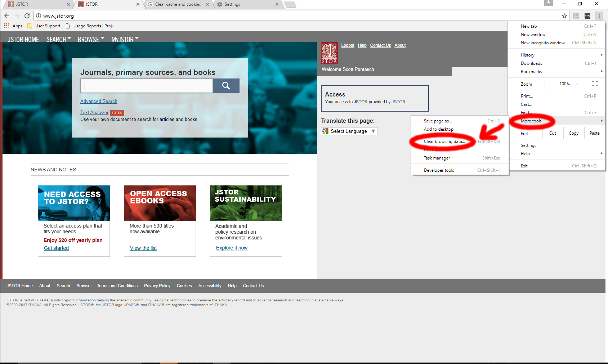Click the Cut button in Edit row
Viewport: 608px width, 364px height.
coord(553,133)
